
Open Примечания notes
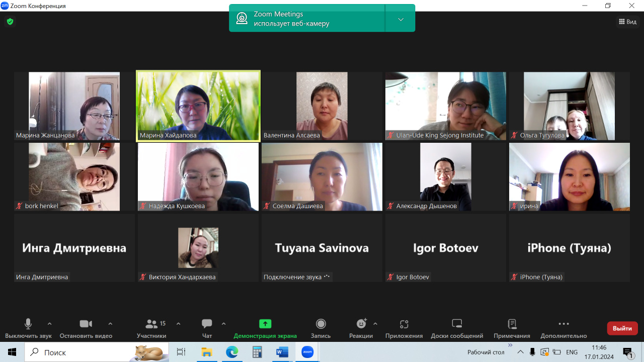512,324
